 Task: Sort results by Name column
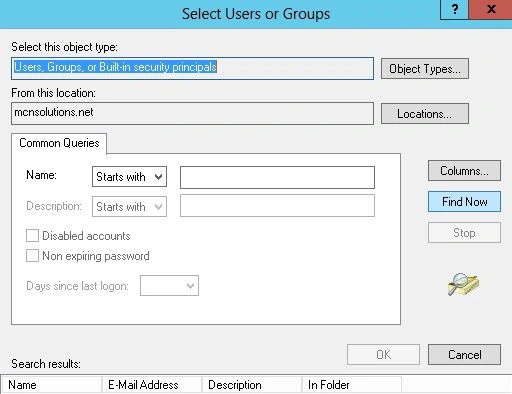(51, 385)
